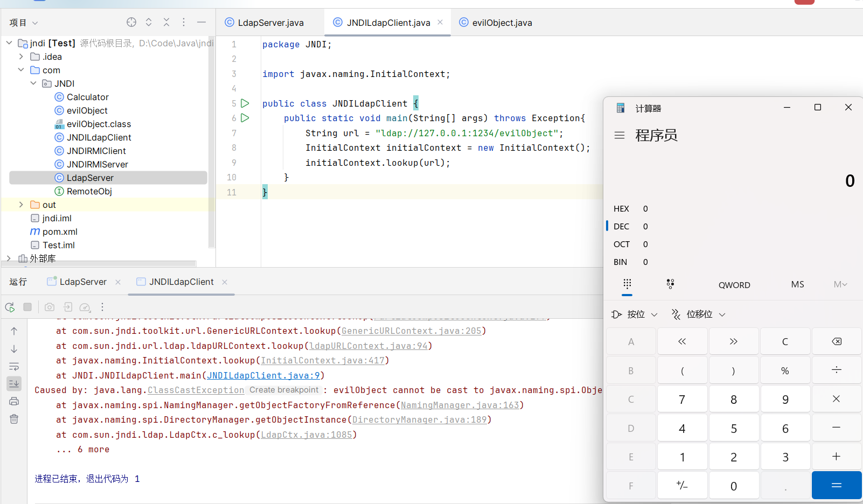Select full keypad mode in calculator
Image resolution: width=863 pixels, height=504 pixels.
coord(627,284)
